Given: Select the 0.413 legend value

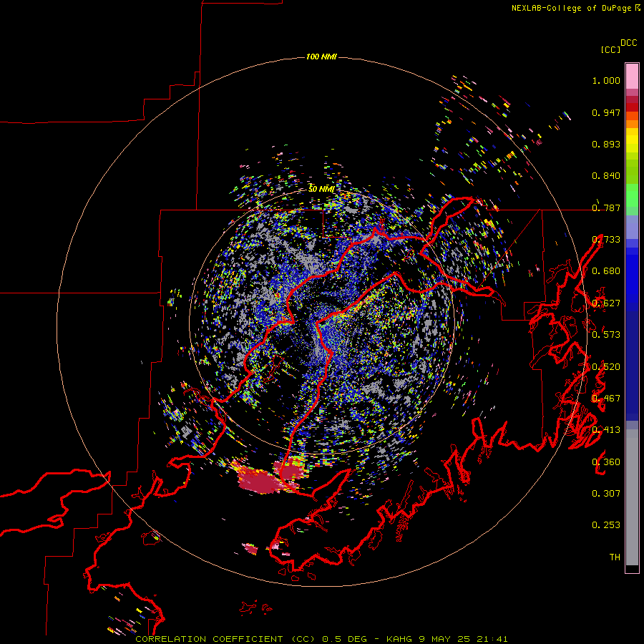Looking at the screenshot, I should [x=606, y=430].
